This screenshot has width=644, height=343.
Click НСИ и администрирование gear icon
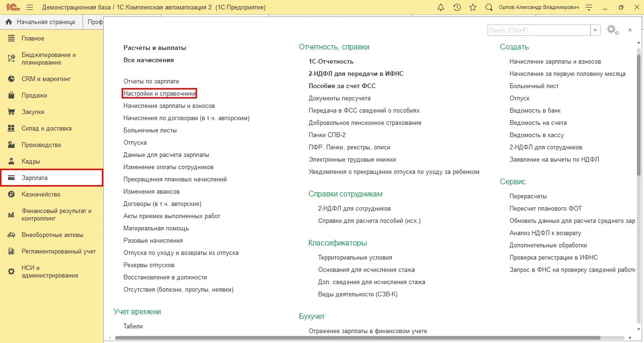(12, 271)
